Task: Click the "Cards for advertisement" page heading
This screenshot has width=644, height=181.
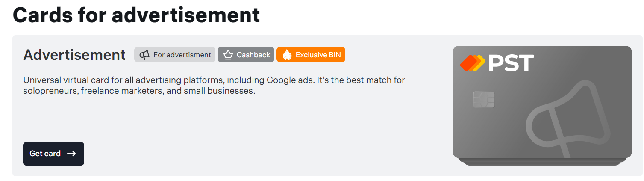Action: click(x=136, y=15)
